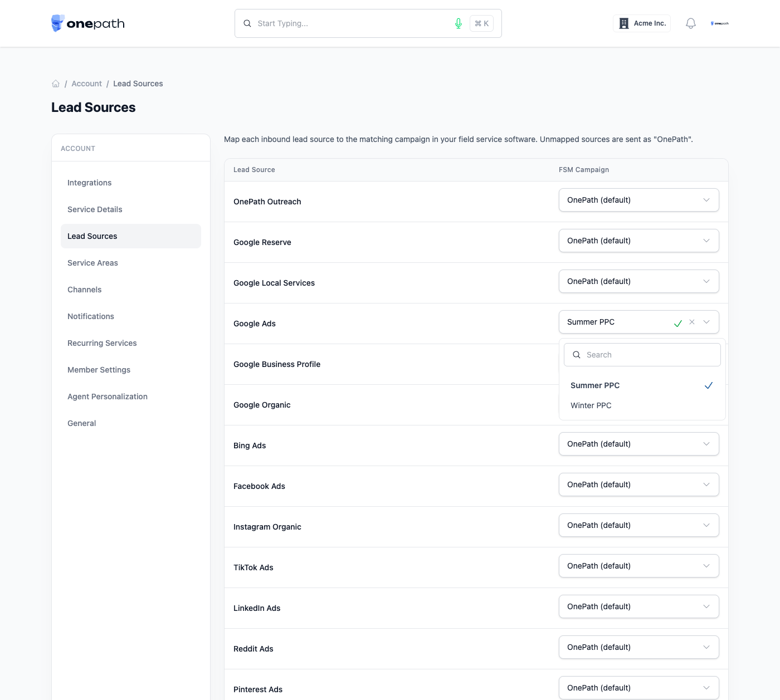The image size is (780, 700).
Task: Expand the Facebook Ads campaign dropdown
Action: point(639,484)
